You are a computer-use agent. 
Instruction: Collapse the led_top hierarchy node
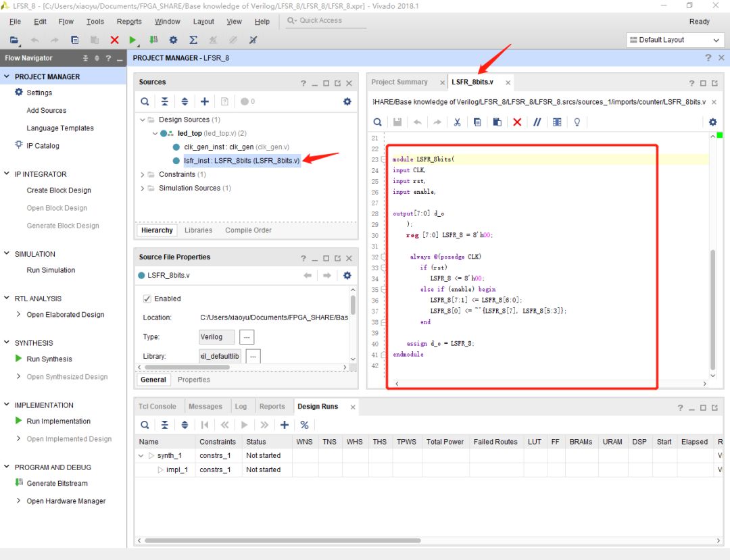coord(155,134)
